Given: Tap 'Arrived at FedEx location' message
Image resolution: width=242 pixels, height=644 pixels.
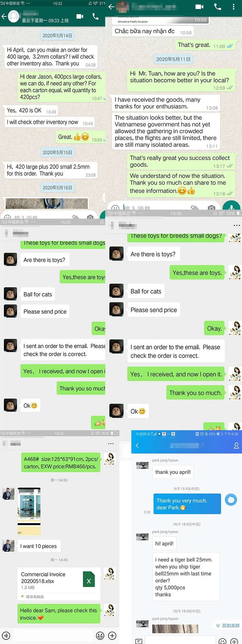Looking at the screenshot, I should (133, 22).
